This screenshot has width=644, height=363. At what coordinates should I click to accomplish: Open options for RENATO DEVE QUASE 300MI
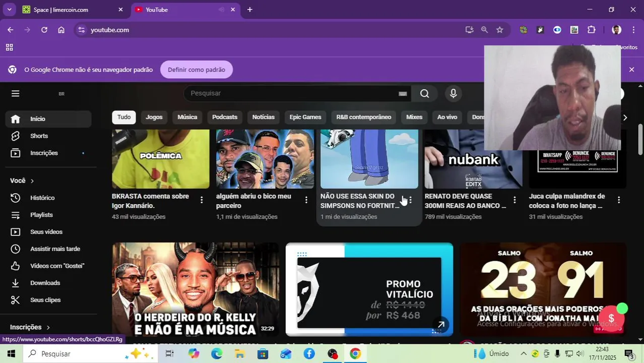(x=514, y=200)
